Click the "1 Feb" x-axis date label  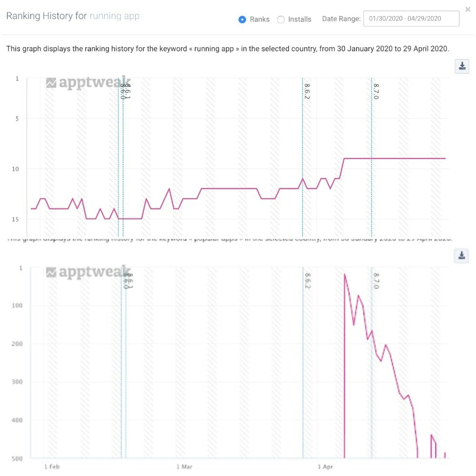tap(52, 466)
